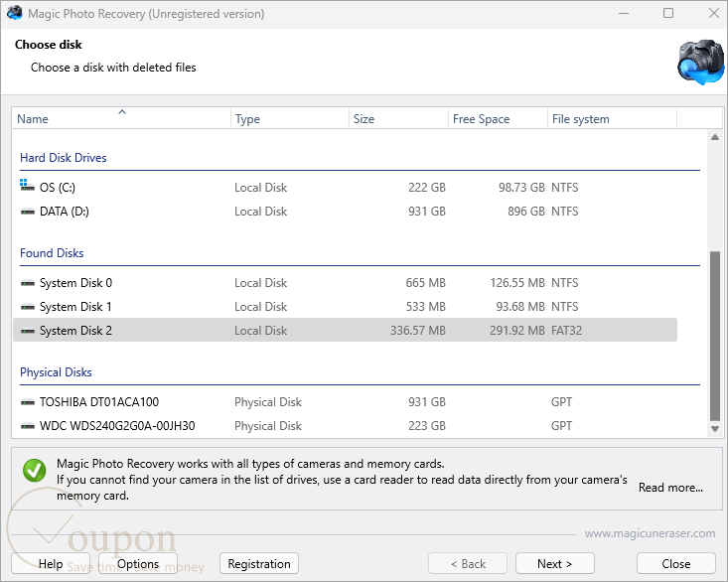Click the DATA (D:) drive icon
Viewport: 728px width, 582px height.
[28, 212]
